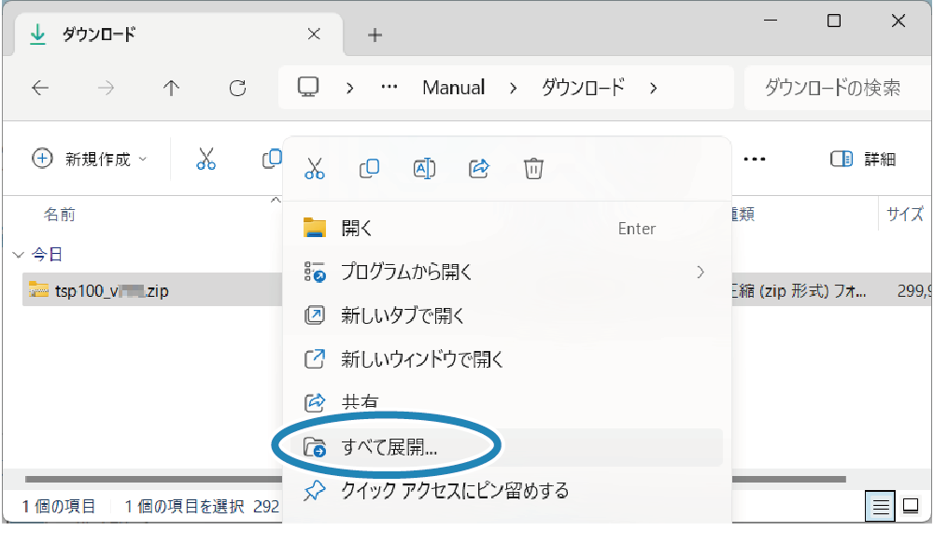This screenshot has height=560, width=934.
Task: Choose 新しいタブで開く menu entry
Action: point(403,315)
